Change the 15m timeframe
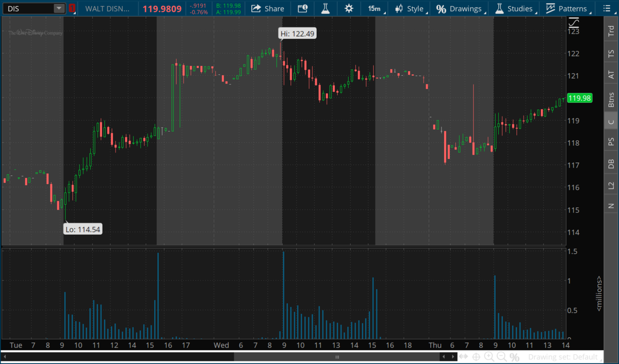This screenshot has width=619, height=364. click(x=374, y=8)
